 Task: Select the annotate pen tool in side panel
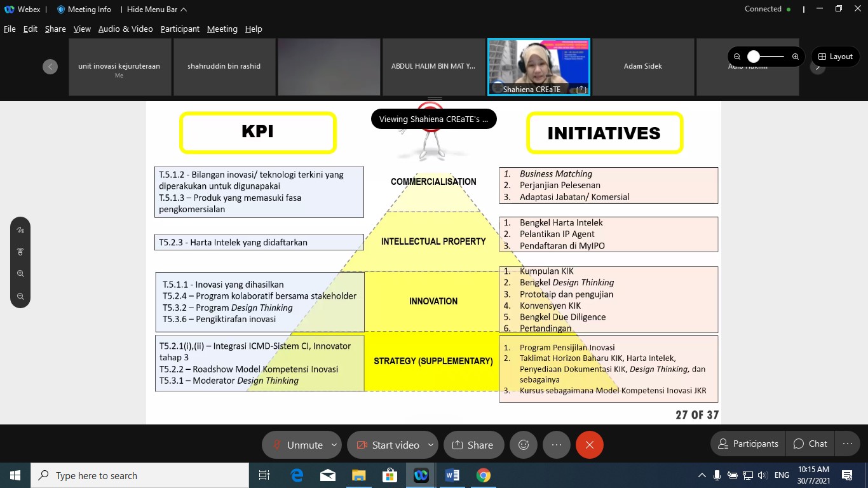20,230
